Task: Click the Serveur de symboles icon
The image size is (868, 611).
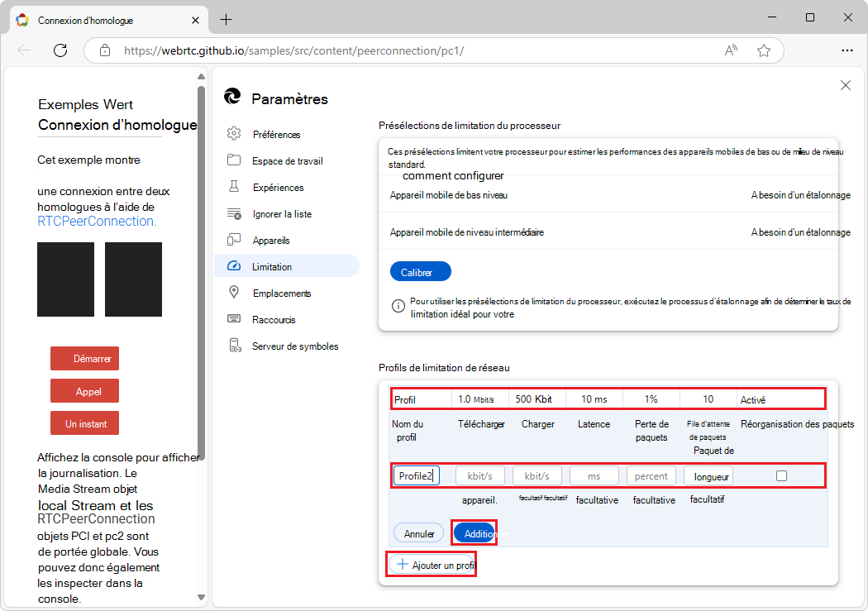Action: click(x=235, y=346)
